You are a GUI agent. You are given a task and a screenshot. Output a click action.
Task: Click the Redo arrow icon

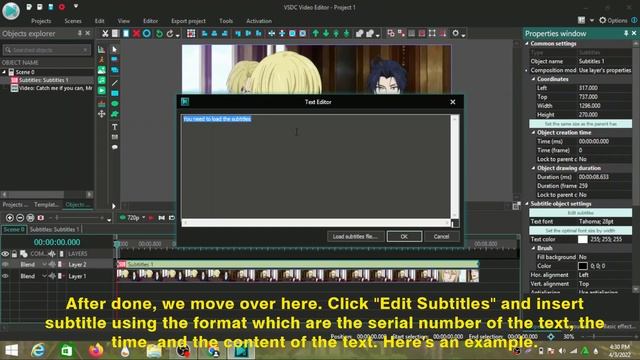(170, 33)
